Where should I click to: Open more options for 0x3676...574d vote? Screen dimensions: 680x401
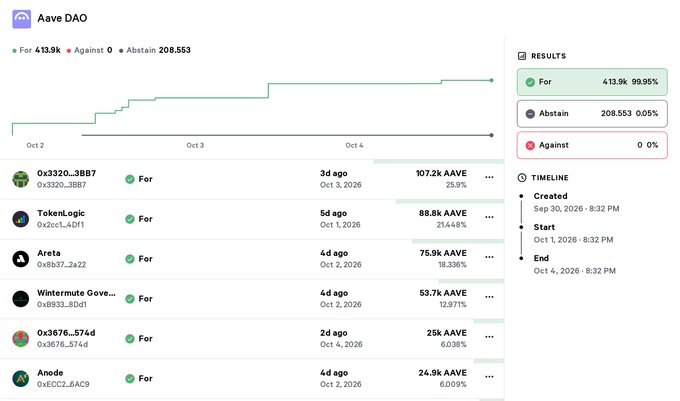coord(489,337)
